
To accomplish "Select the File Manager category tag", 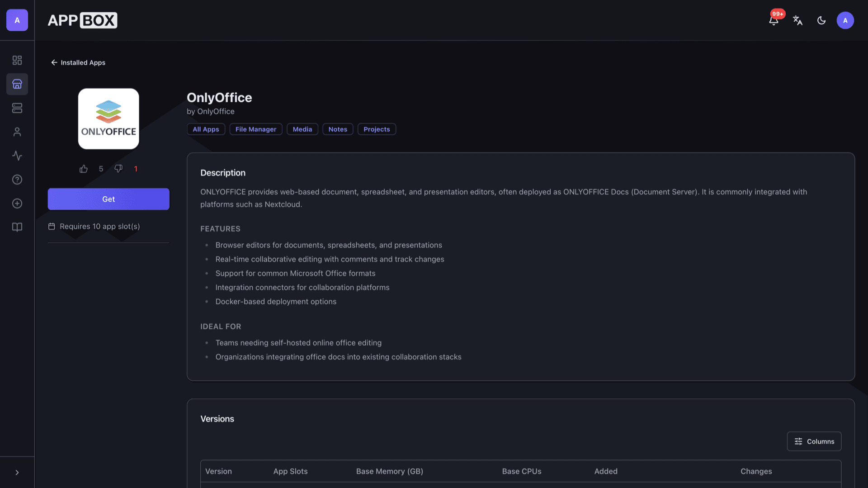I will click(x=256, y=129).
